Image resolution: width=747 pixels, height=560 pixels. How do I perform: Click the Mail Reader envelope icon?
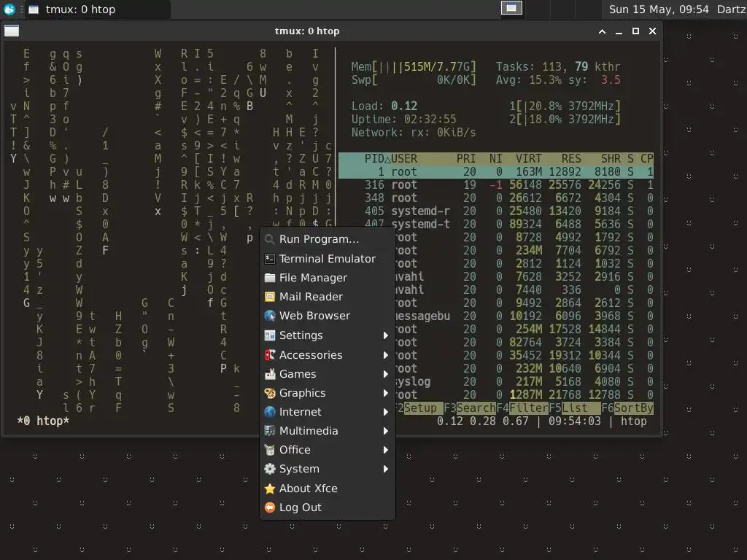(270, 297)
